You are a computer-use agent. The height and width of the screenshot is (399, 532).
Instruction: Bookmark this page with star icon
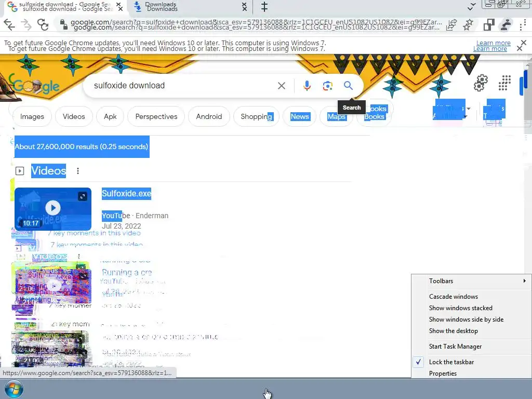click(468, 25)
